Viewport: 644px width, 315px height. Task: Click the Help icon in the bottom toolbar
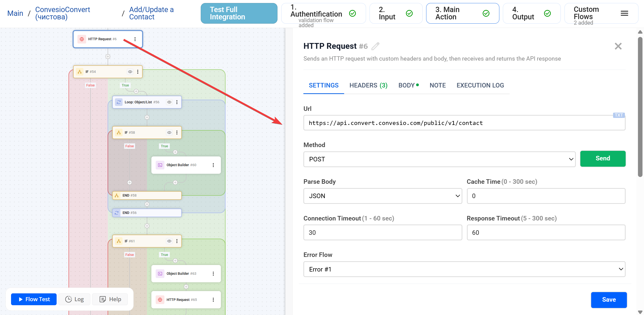click(103, 299)
